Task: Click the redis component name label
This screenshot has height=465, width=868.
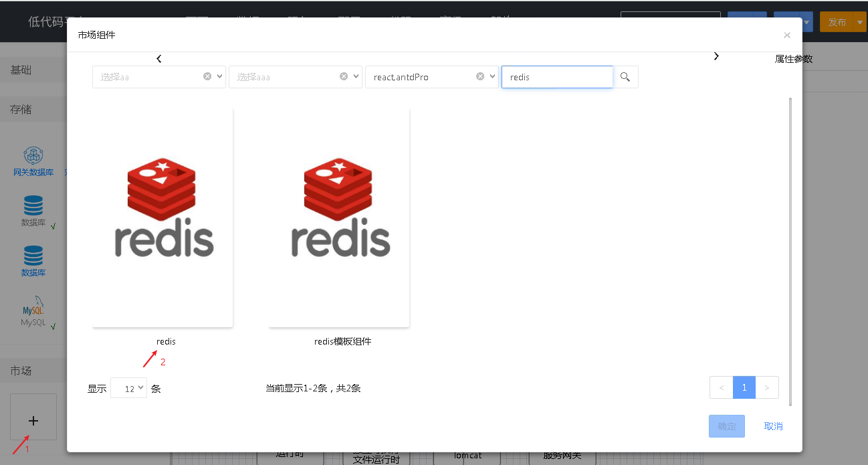Action: click(x=166, y=341)
